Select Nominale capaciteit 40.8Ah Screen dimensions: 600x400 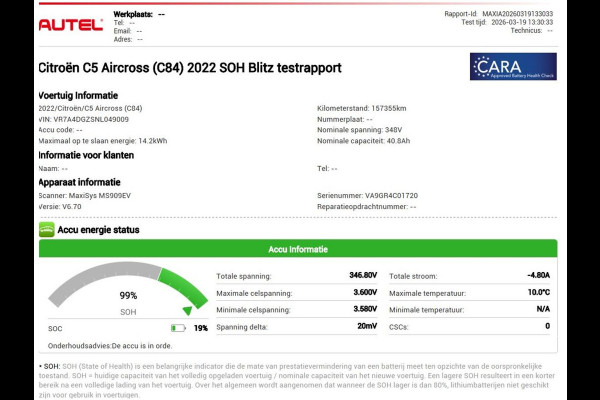pyautogui.click(x=364, y=141)
